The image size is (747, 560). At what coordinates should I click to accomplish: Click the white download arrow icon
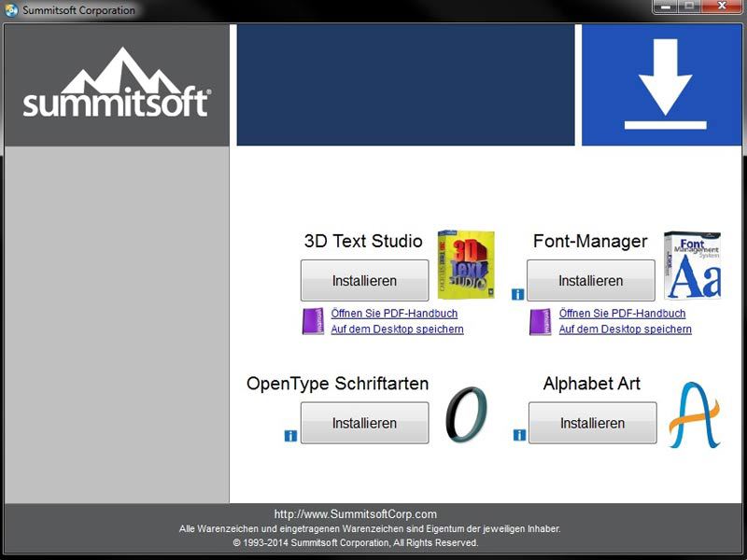(x=665, y=85)
